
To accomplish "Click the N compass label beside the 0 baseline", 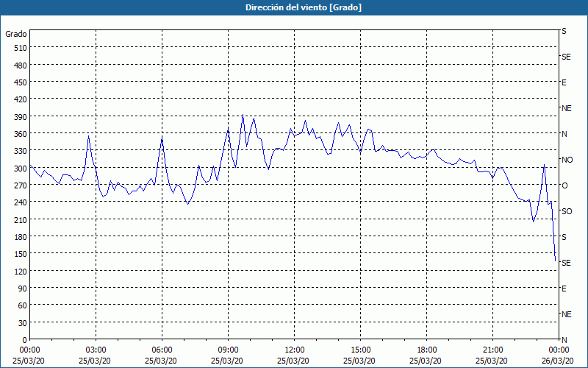I will tap(564, 340).
